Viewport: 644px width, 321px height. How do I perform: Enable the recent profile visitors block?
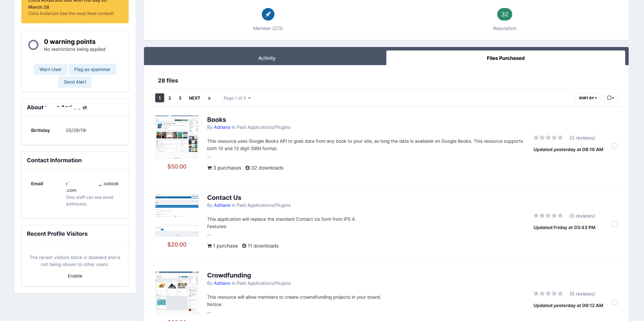click(x=75, y=276)
